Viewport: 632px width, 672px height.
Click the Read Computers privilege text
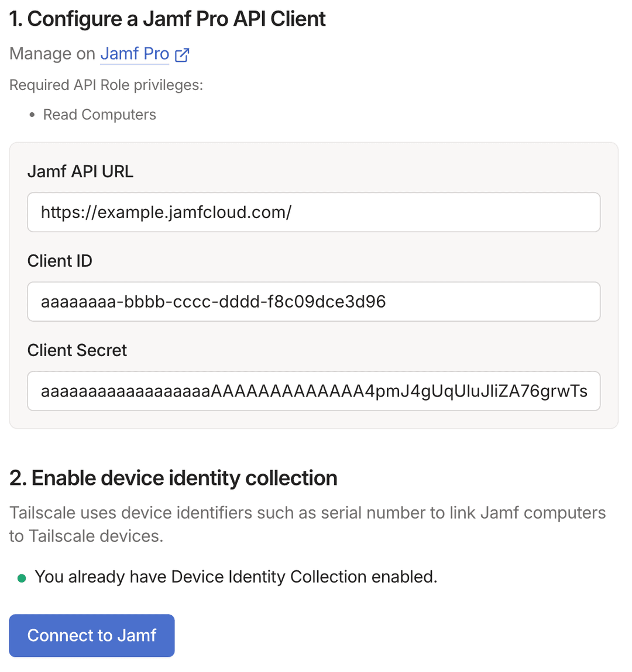pos(99,115)
